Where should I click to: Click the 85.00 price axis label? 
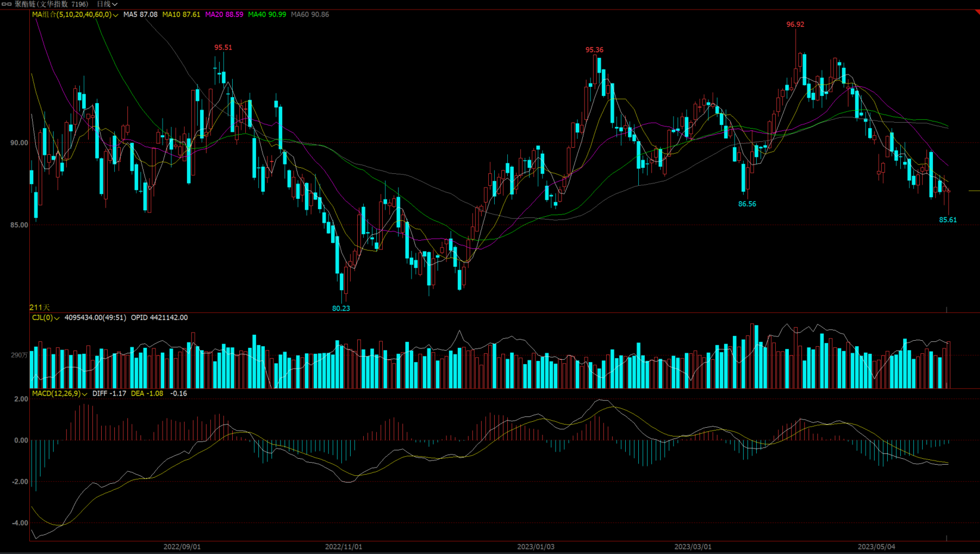[x=19, y=225]
